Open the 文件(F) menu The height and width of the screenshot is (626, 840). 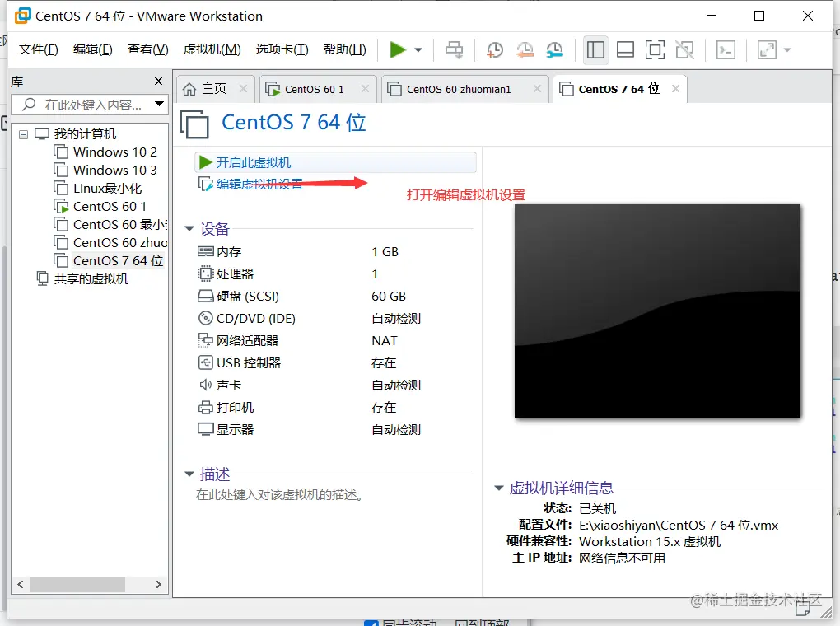38,50
